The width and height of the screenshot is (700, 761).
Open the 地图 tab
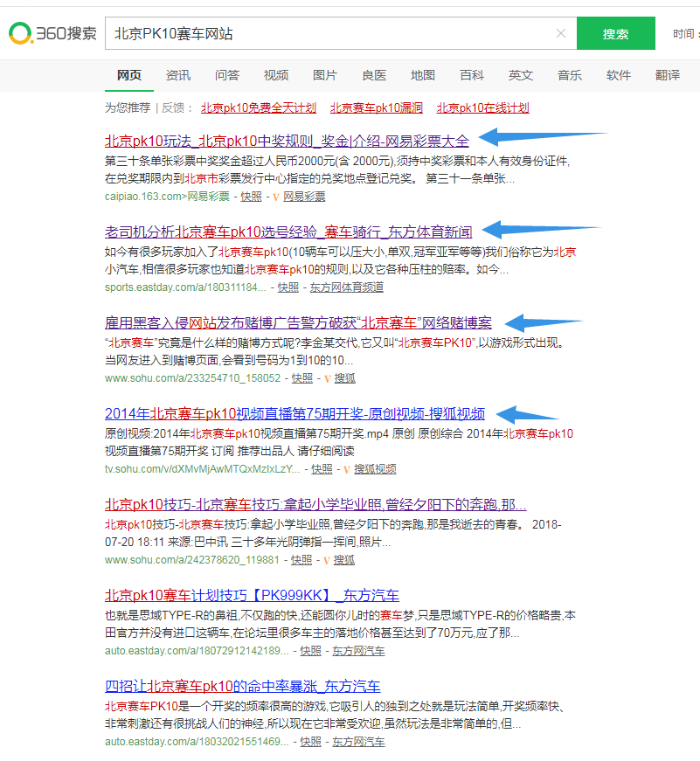423,75
